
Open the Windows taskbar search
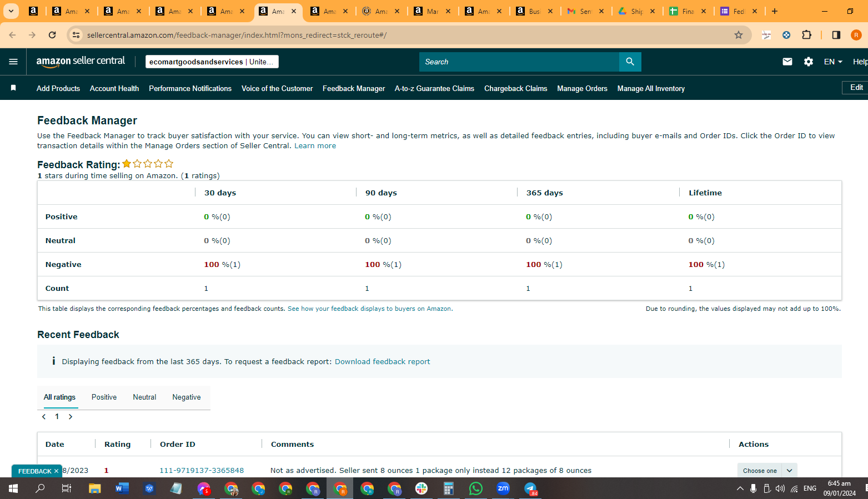41,488
